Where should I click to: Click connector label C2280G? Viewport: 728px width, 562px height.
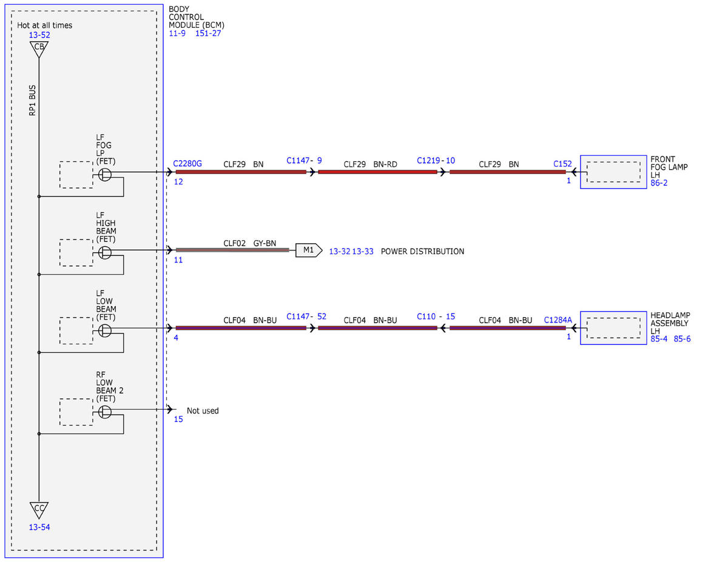[x=187, y=164]
